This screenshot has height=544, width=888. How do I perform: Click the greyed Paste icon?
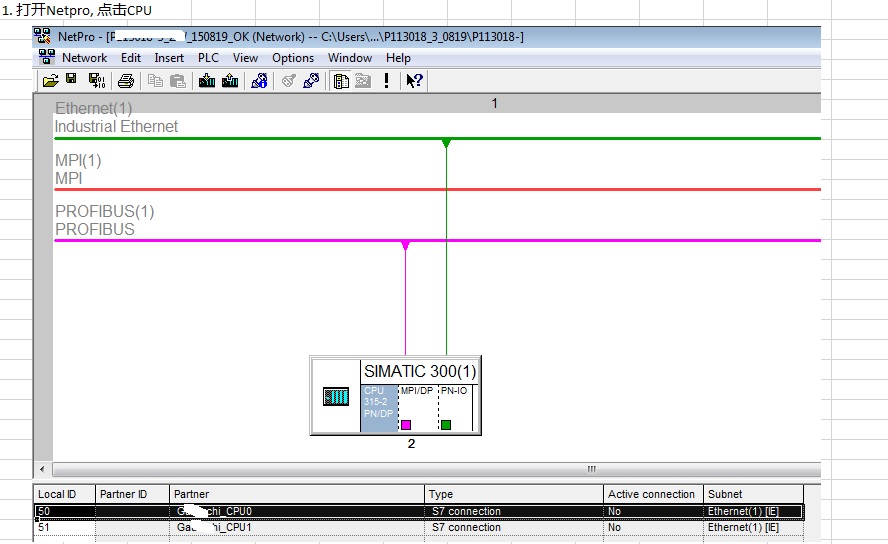pyautogui.click(x=178, y=81)
